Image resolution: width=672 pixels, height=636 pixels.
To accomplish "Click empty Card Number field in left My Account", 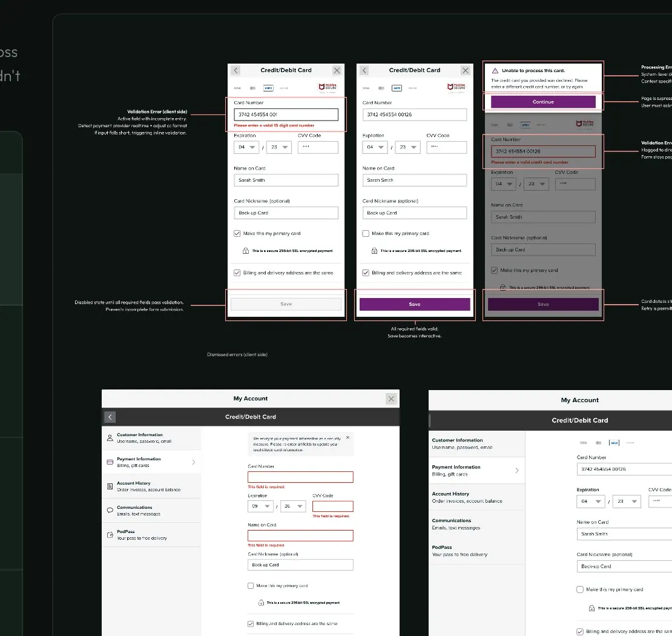I will (x=300, y=477).
